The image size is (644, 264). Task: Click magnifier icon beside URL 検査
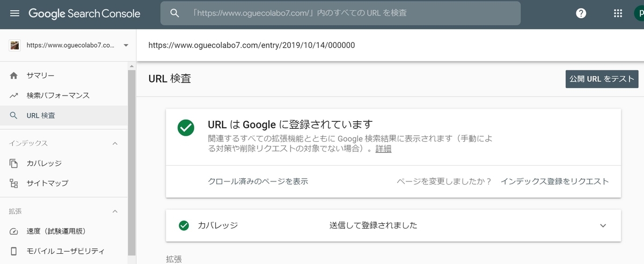pyautogui.click(x=14, y=115)
